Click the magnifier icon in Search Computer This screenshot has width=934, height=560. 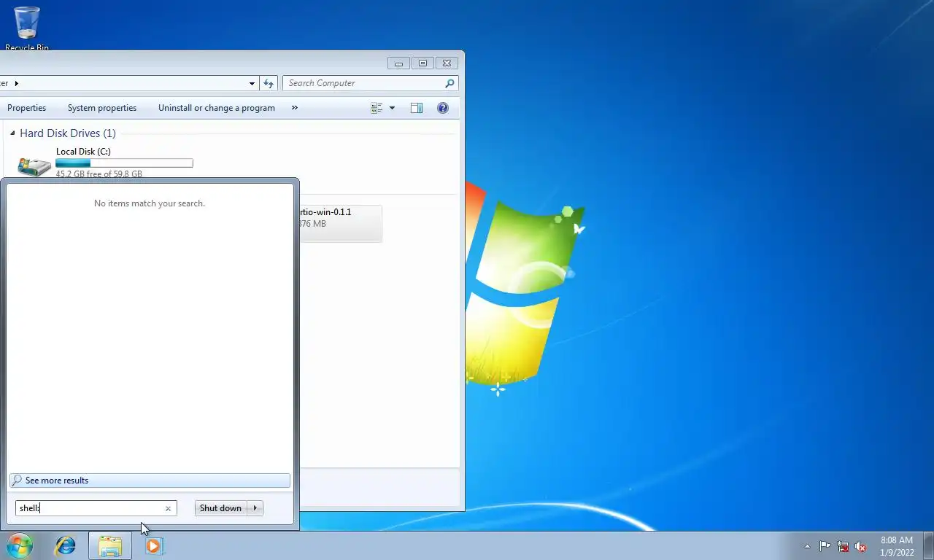(x=449, y=83)
